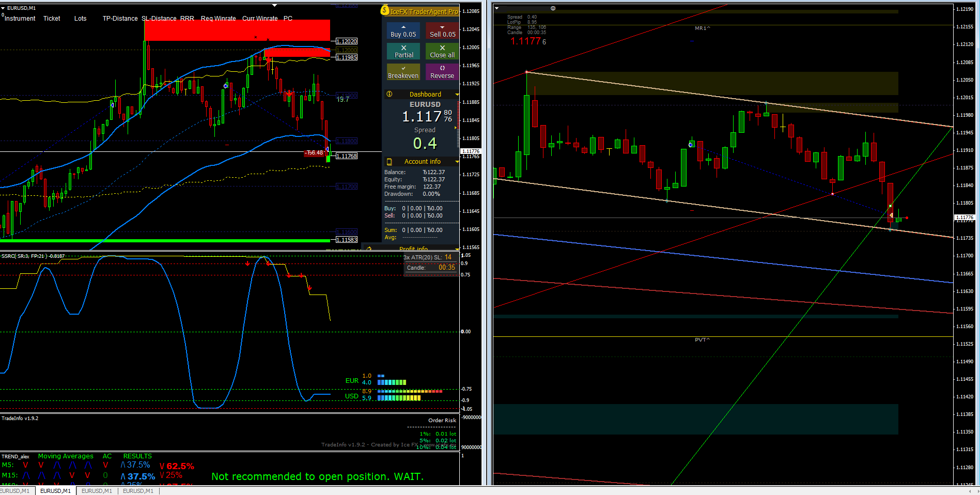This screenshot has width=980, height=495.
Task: Click the arrow marker beside -6.48 loss label
Action: pyautogui.click(x=327, y=149)
